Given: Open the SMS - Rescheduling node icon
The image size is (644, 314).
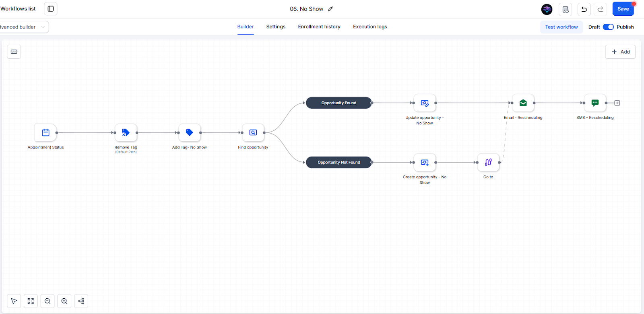Looking at the screenshot, I should coord(595,103).
